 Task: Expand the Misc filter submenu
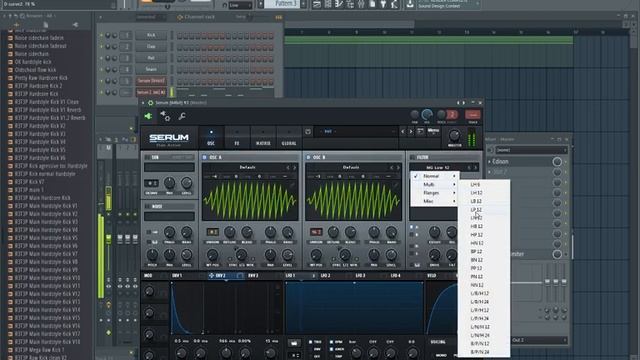point(435,201)
